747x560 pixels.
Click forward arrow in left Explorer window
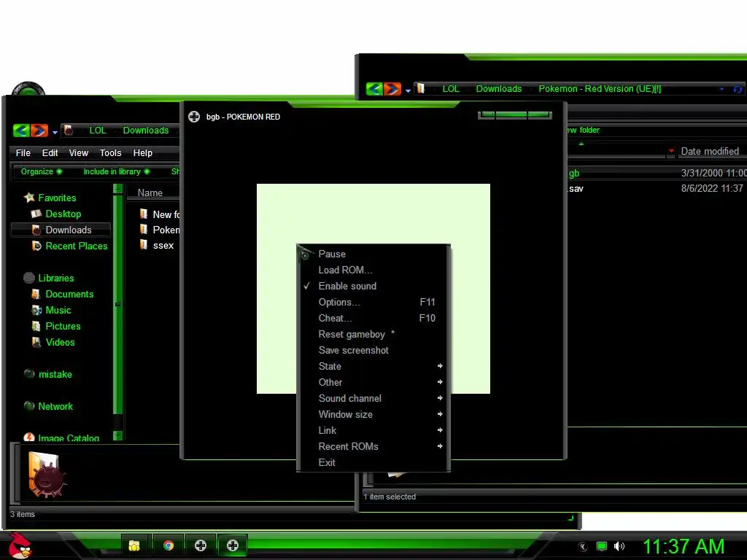tap(39, 130)
